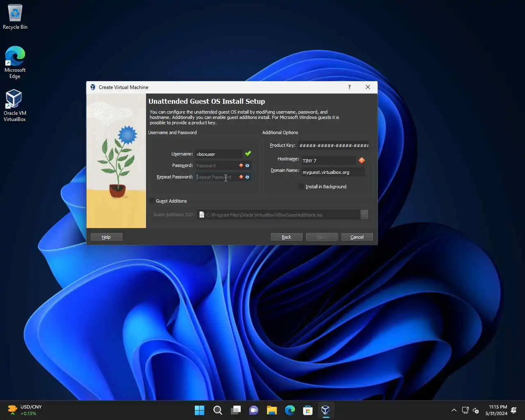Open the Teams Chat taskbar icon
525x420 pixels.
(254, 410)
